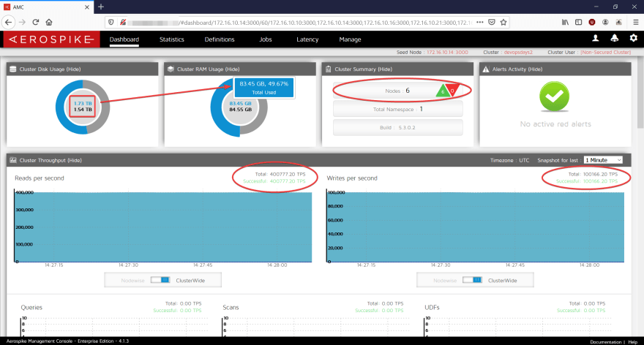The width and height of the screenshot is (644, 345).
Task: Click the Build 5.3.0.2 row
Action: point(397,128)
